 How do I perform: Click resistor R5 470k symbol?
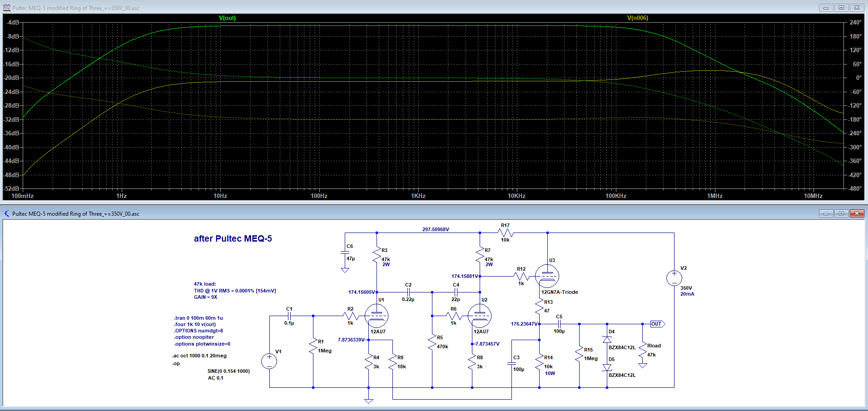tap(432, 342)
